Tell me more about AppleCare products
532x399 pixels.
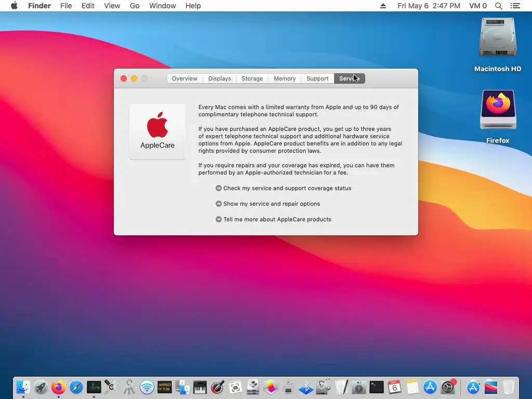click(273, 219)
